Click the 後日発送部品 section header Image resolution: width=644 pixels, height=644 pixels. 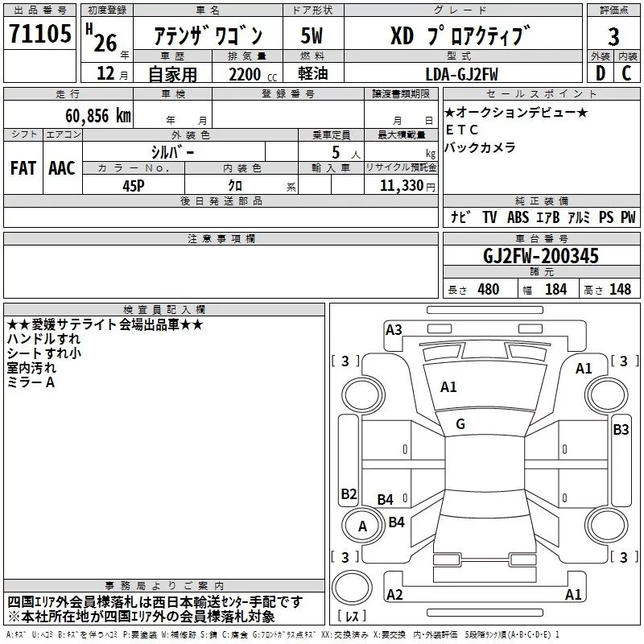point(221,200)
